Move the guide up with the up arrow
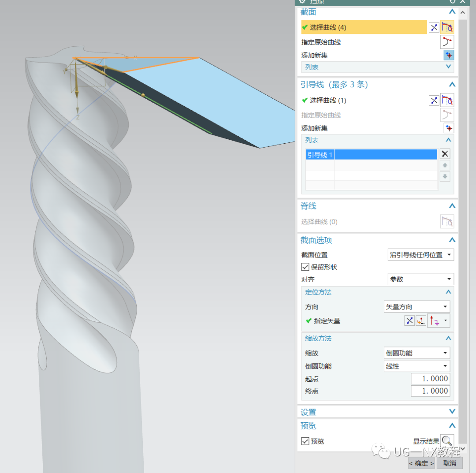 pos(445,165)
